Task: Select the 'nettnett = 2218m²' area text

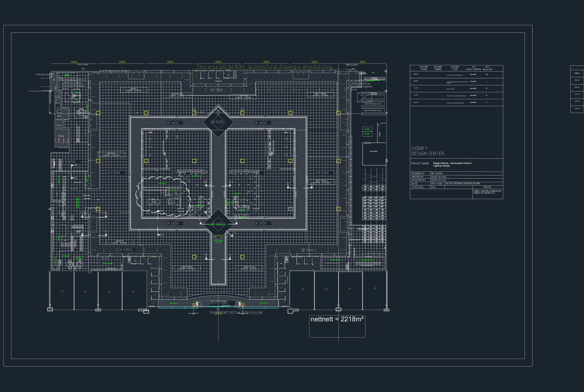Action: pyautogui.click(x=337, y=319)
